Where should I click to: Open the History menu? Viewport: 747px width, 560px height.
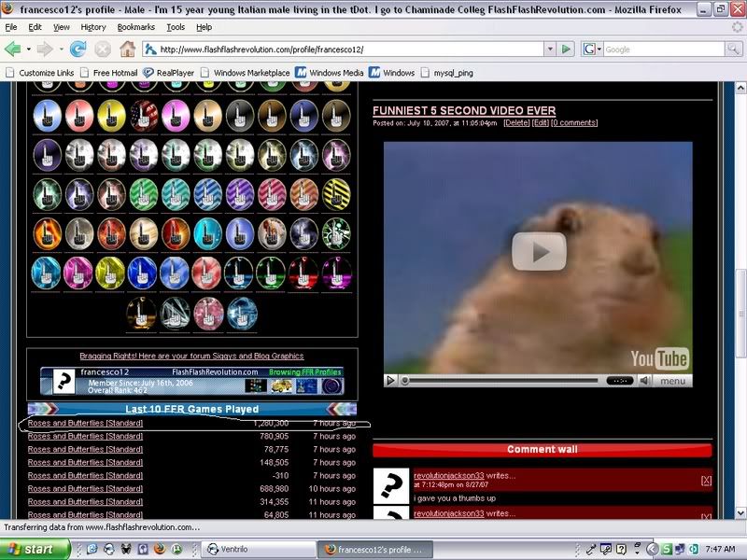93,27
